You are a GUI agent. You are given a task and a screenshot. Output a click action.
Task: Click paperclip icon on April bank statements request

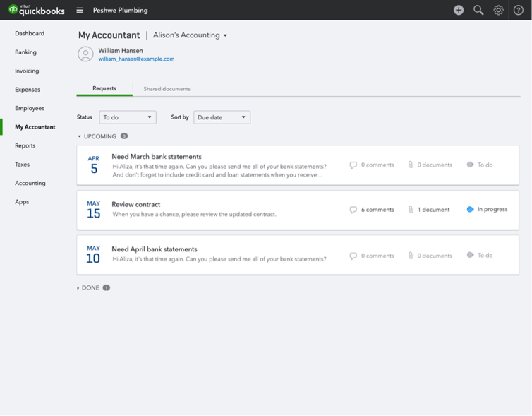[x=411, y=256]
